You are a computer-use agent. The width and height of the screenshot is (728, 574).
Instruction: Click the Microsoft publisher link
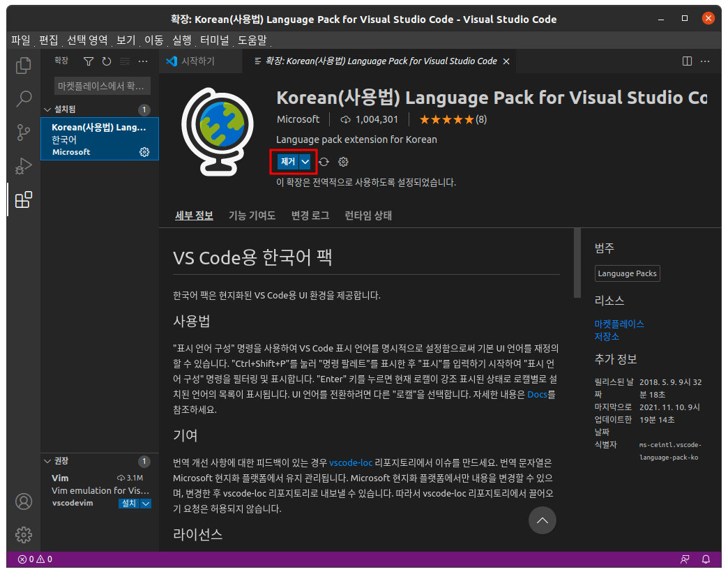point(298,120)
